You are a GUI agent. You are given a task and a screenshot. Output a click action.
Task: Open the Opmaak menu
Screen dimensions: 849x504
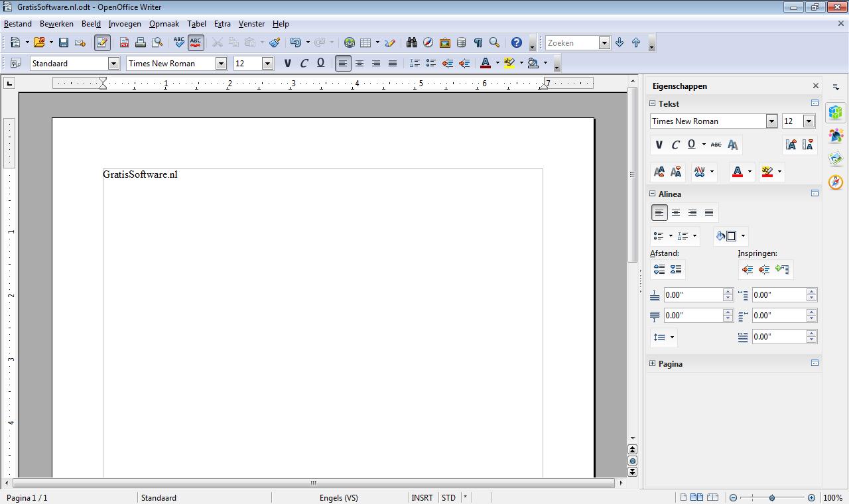click(164, 24)
